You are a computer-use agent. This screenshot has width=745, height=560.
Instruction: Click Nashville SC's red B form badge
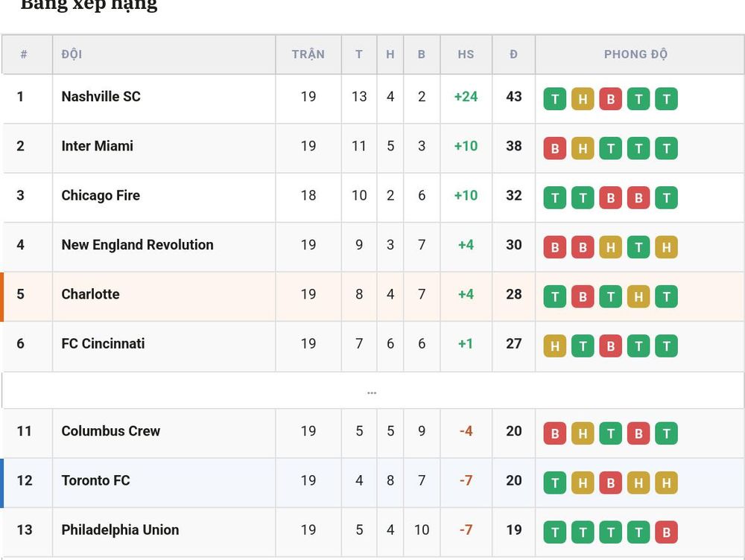[x=611, y=99]
